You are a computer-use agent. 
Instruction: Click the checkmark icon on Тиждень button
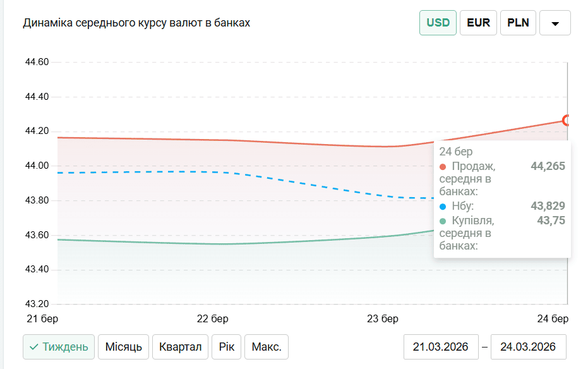click(34, 347)
